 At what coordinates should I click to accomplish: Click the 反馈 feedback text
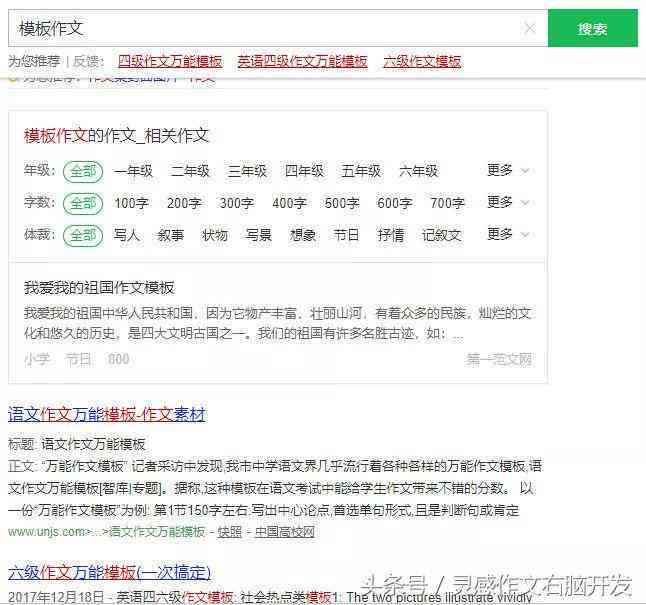(88, 61)
